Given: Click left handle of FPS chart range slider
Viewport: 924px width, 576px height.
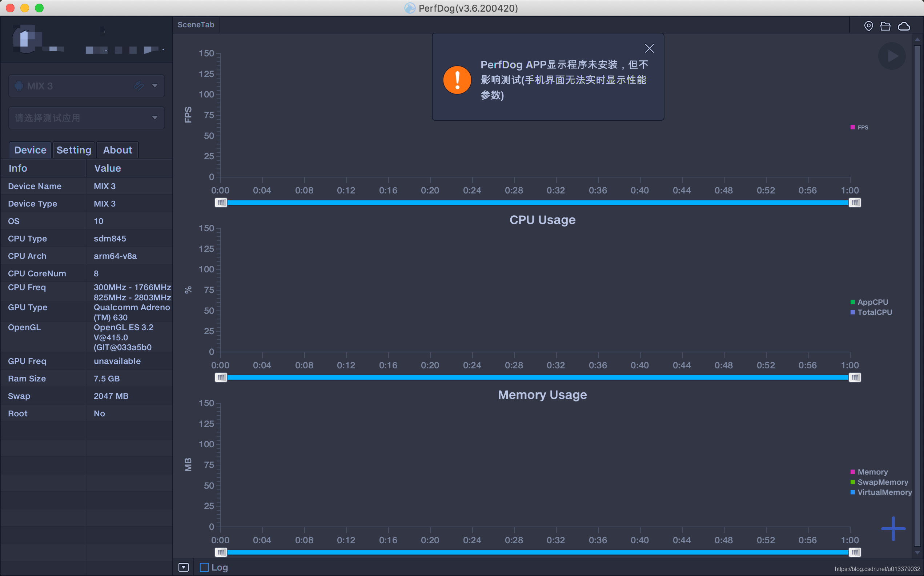Looking at the screenshot, I should point(221,203).
